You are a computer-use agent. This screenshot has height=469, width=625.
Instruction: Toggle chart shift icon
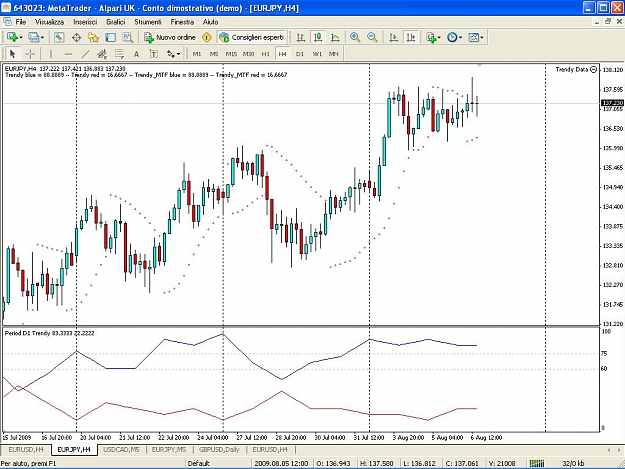coord(411,37)
